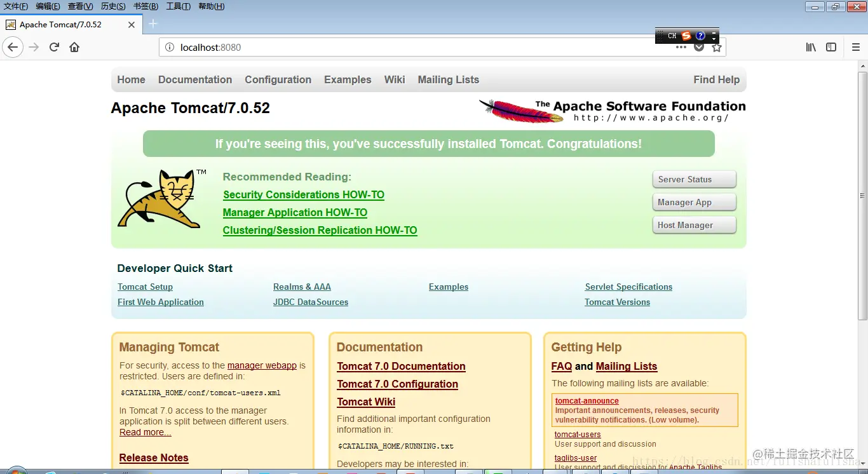Go back with the browser back arrow

click(13, 47)
